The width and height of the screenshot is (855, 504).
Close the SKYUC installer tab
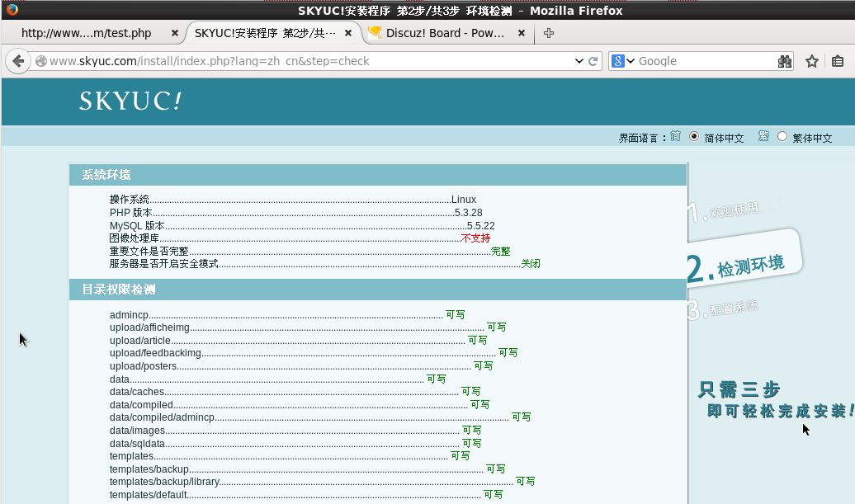[348, 33]
